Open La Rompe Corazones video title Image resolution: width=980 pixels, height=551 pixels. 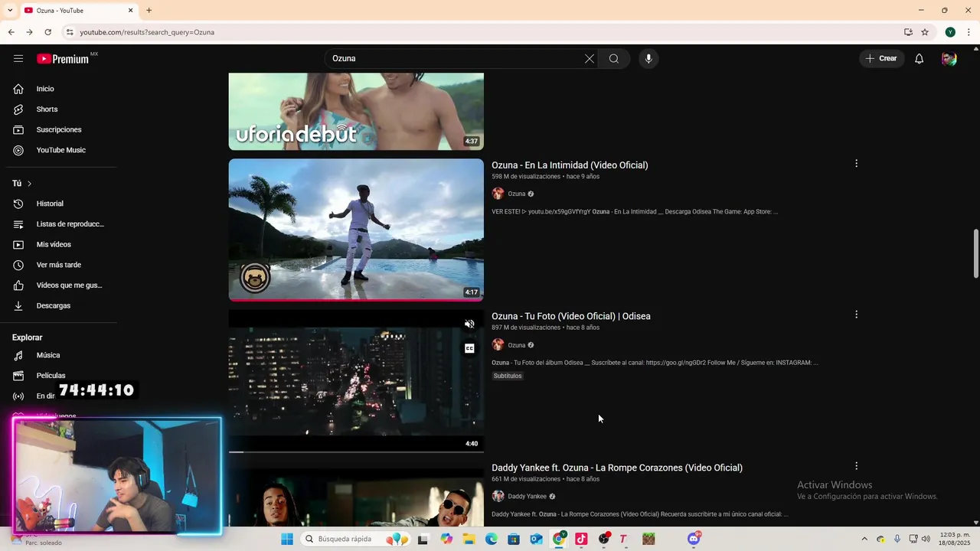[x=617, y=468]
